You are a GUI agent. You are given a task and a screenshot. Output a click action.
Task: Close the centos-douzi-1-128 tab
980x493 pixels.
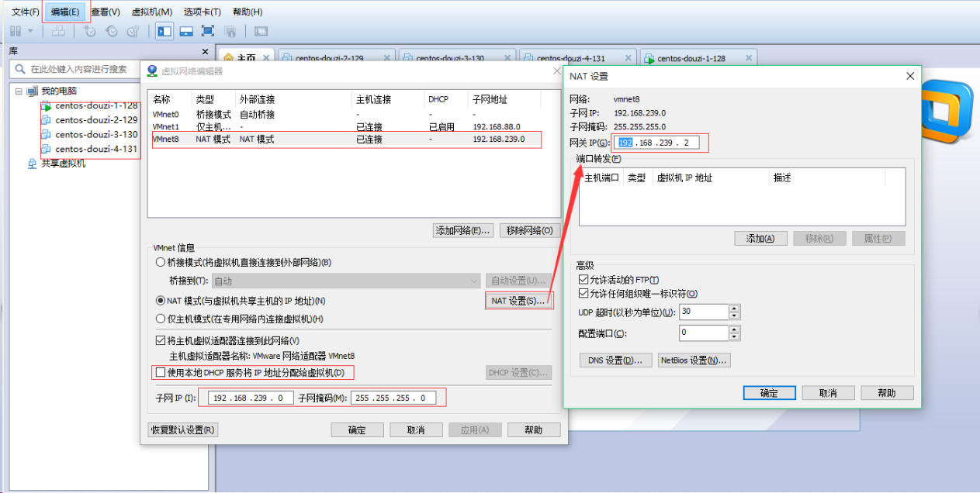click(x=749, y=57)
